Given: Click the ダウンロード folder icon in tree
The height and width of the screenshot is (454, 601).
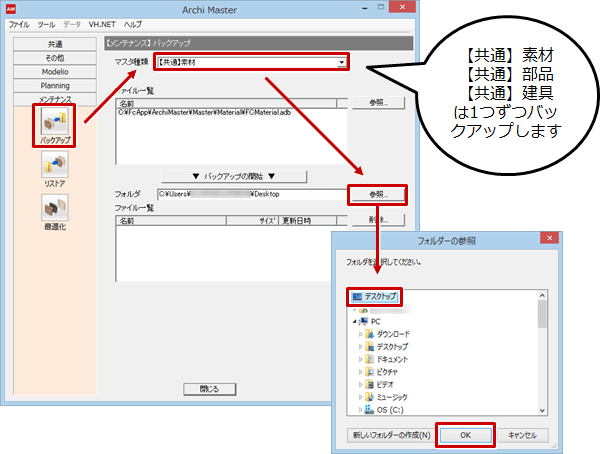Looking at the screenshot, I should (x=370, y=334).
